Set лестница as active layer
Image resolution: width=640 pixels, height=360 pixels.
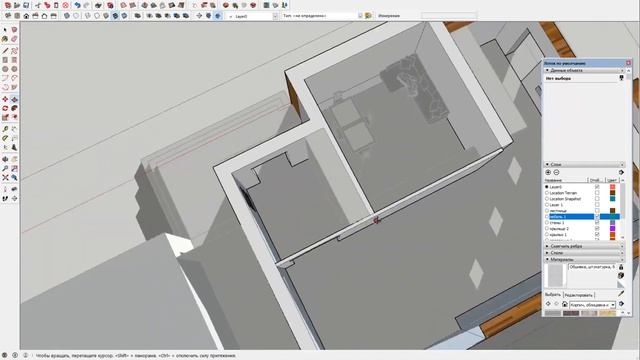[x=547, y=211]
